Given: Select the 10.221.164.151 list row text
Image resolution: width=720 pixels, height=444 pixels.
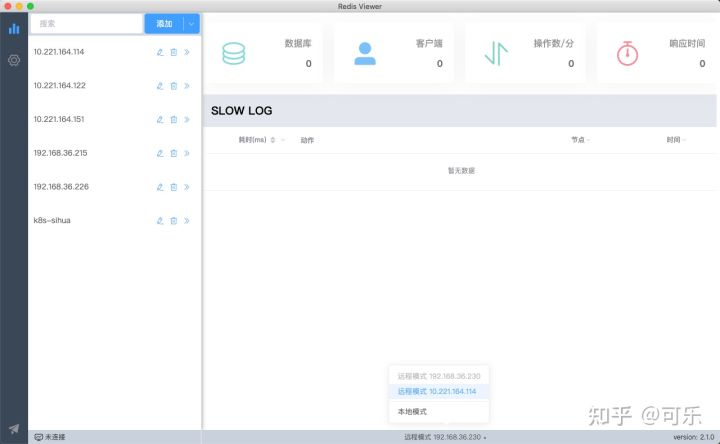Looking at the screenshot, I should point(59,119).
